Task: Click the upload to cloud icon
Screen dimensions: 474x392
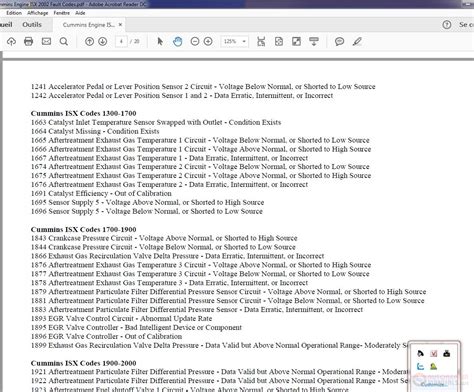Action: tap(11, 41)
